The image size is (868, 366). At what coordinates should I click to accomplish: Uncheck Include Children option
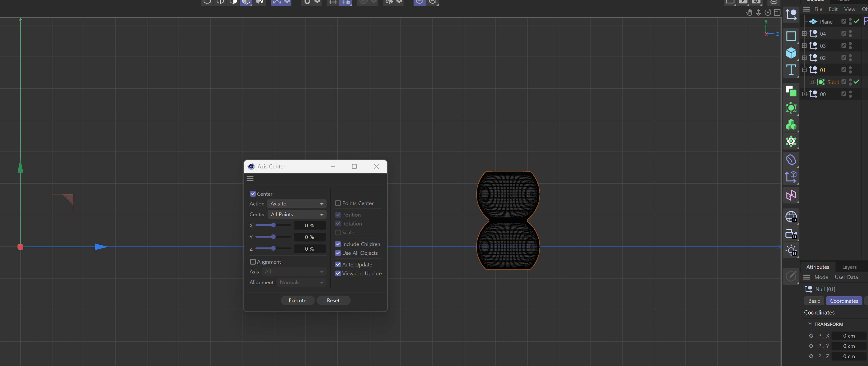(x=338, y=244)
